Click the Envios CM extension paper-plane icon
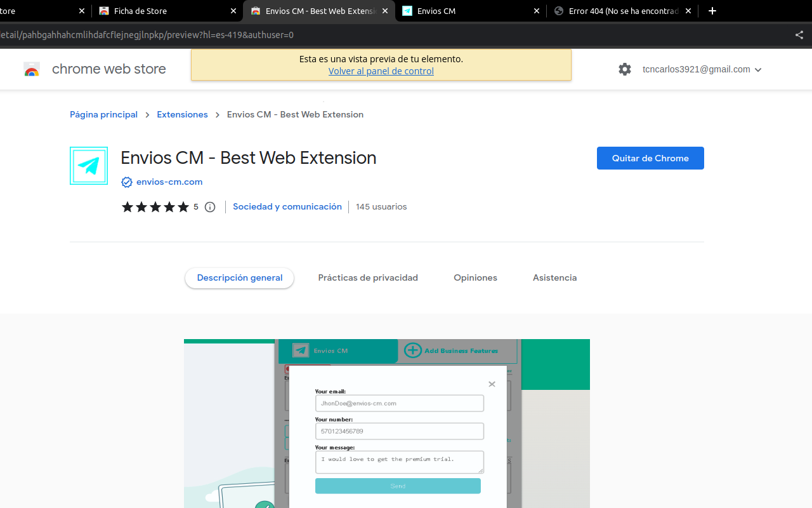Viewport: 812px width, 508px height. click(88, 165)
